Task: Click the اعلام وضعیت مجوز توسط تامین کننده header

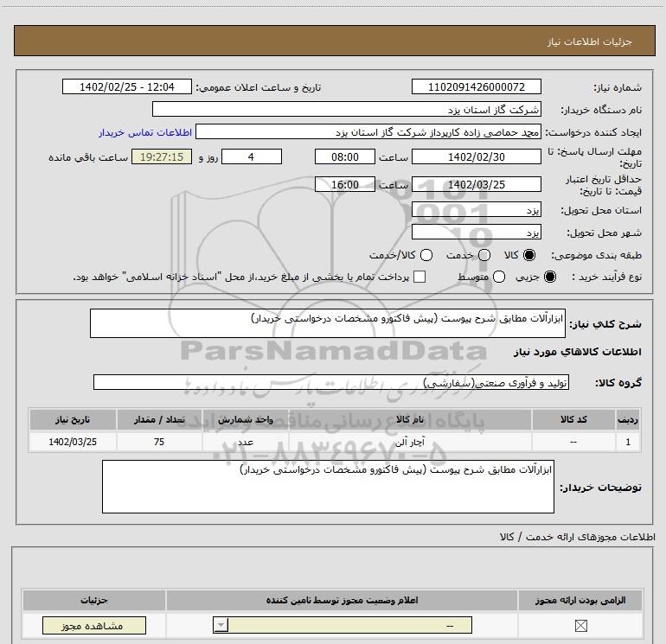Action: click(x=342, y=600)
